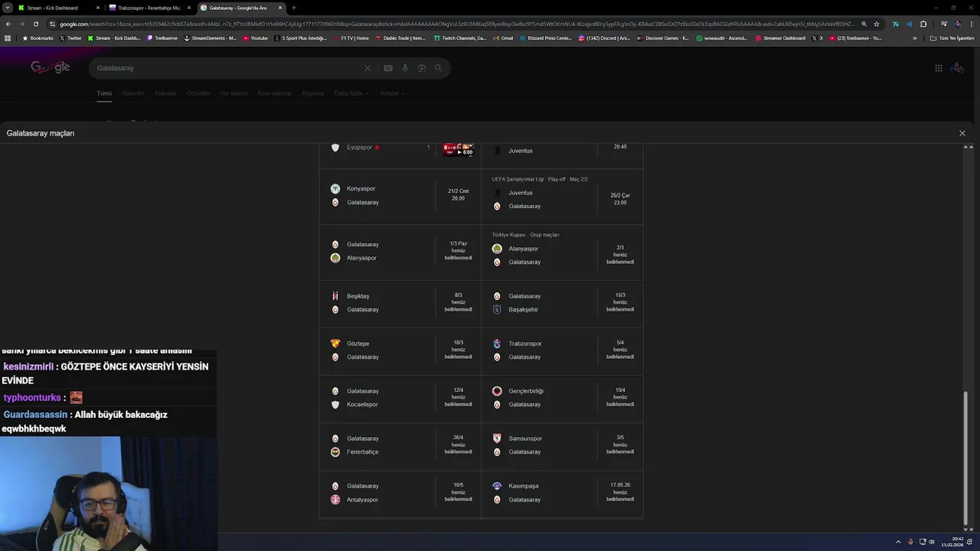
Task: Click the Konyaspor team logo
Action: click(x=335, y=188)
